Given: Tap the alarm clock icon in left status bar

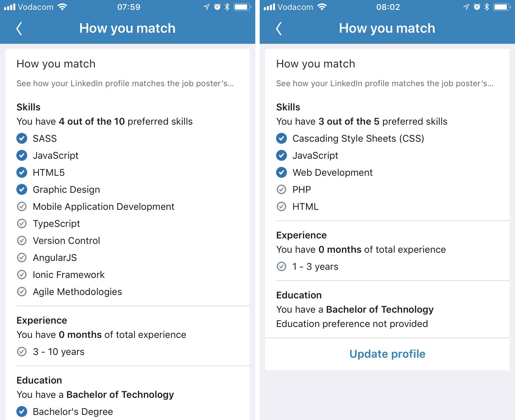Looking at the screenshot, I should [x=217, y=7].
